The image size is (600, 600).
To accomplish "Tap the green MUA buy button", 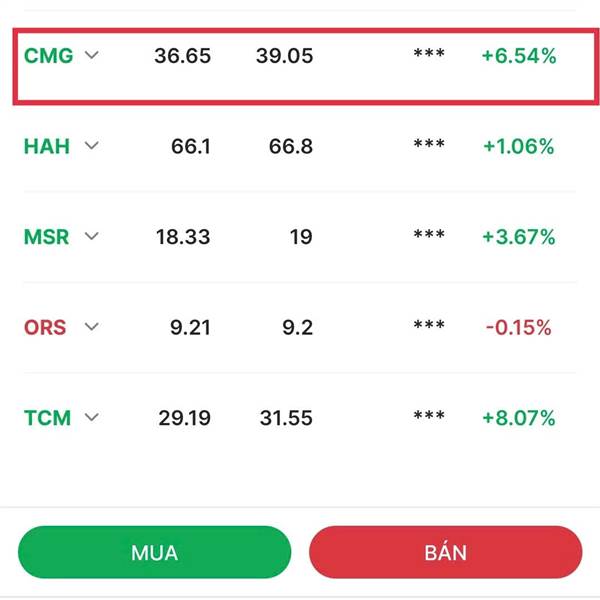I will [155, 552].
